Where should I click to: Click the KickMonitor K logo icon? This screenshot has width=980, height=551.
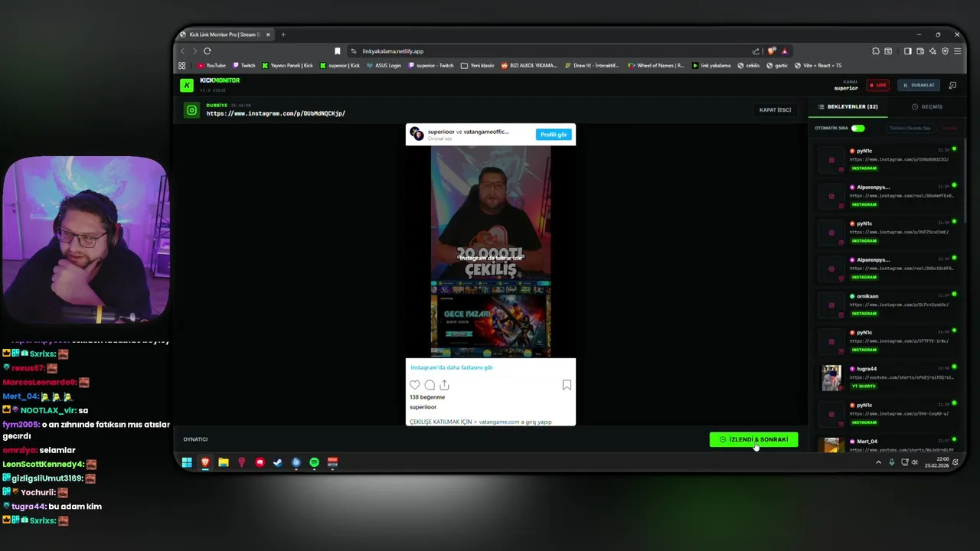tap(187, 85)
